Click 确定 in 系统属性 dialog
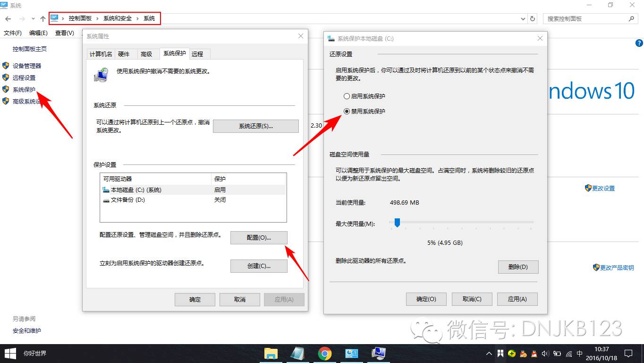The image size is (644, 363). click(195, 300)
